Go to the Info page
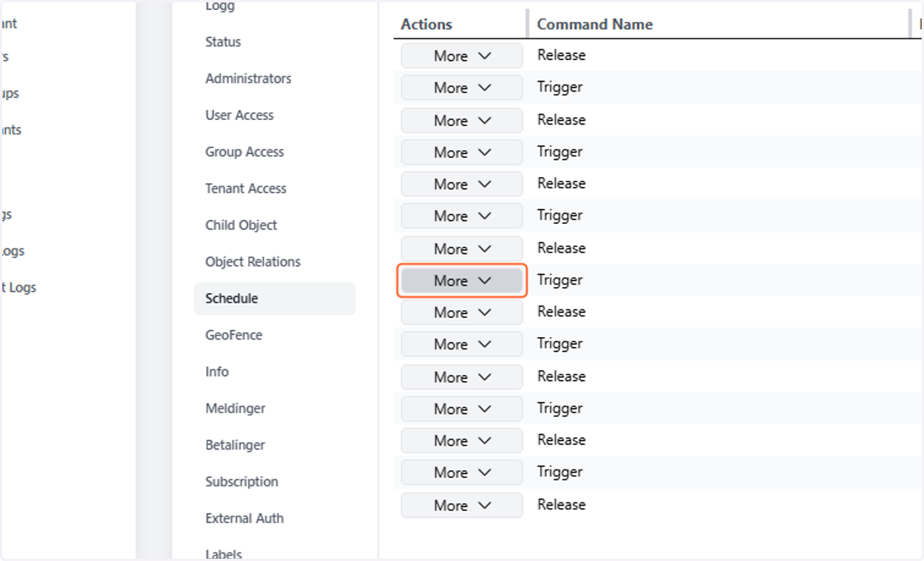This screenshot has width=924, height=561. click(217, 372)
